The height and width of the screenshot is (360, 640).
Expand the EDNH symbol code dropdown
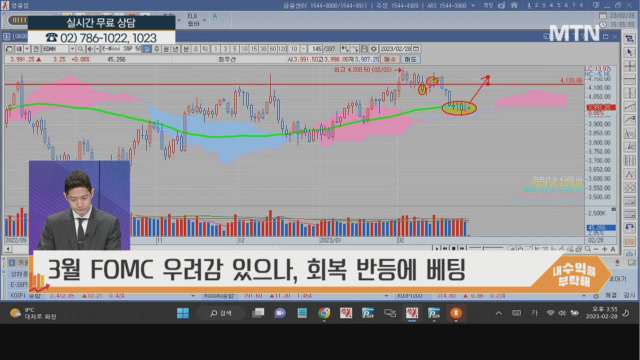[72, 49]
